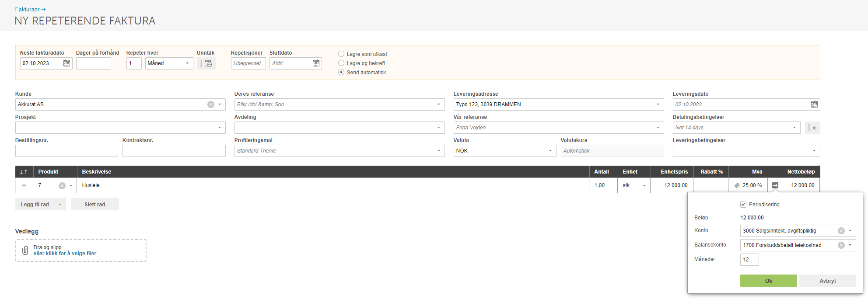Open the periodisering arrow icon on Husleie row
868x299 pixels.
click(775, 185)
